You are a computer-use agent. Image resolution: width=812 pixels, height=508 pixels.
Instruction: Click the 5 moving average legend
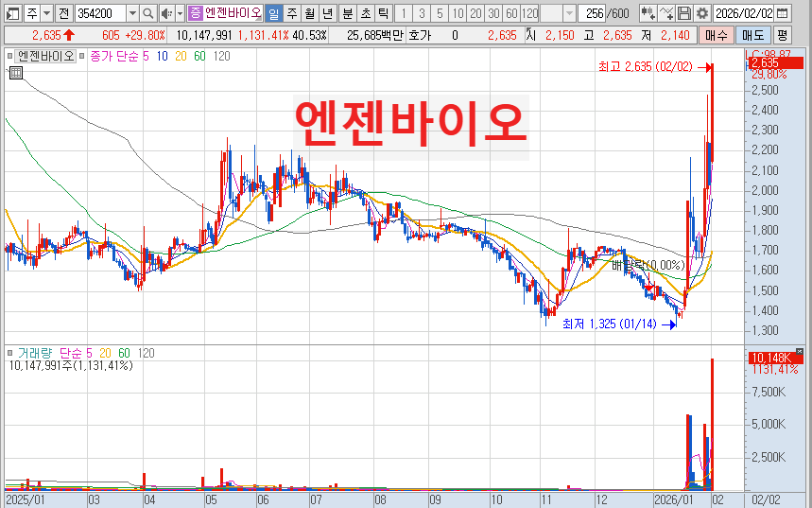tap(146, 56)
